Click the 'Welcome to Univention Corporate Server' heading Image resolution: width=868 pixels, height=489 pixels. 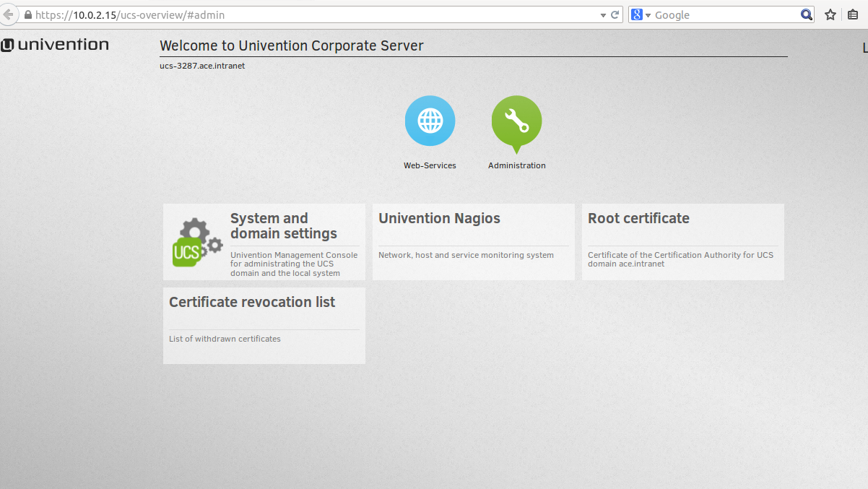291,46
